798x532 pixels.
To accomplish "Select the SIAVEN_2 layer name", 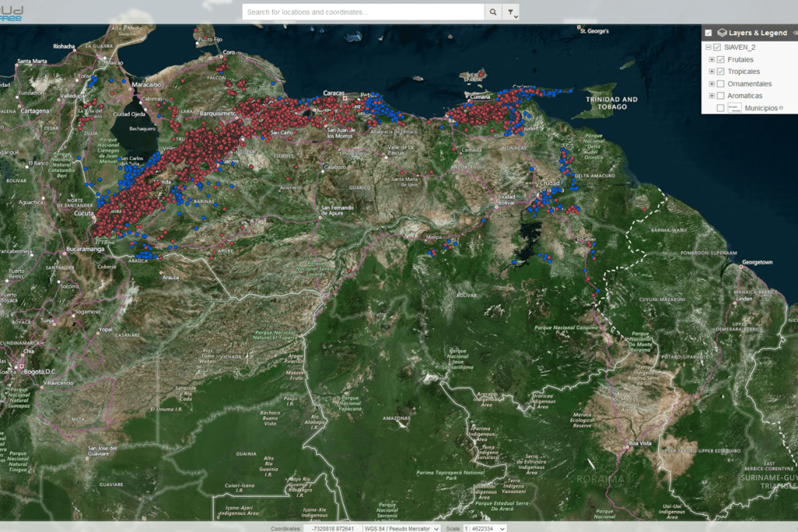I will pos(739,48).
